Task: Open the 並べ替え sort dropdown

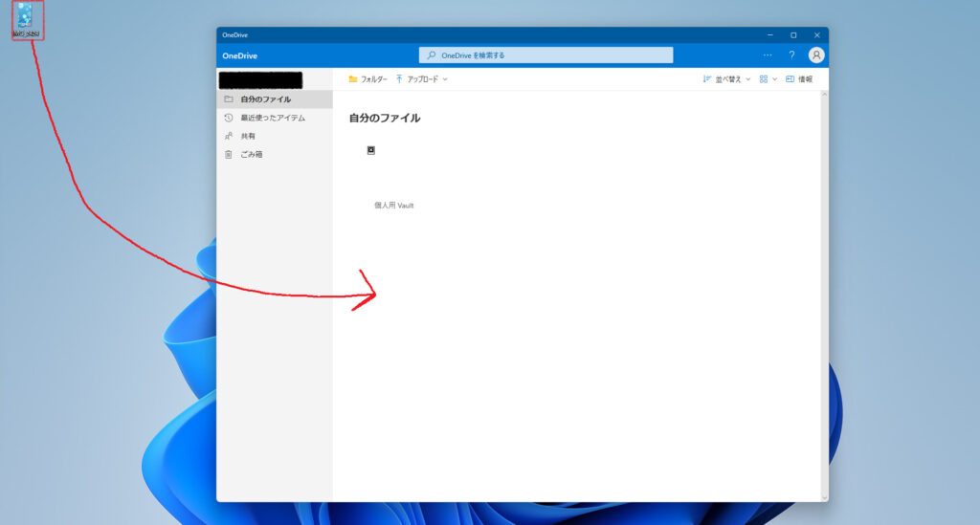Action: [x=726, y=79]
